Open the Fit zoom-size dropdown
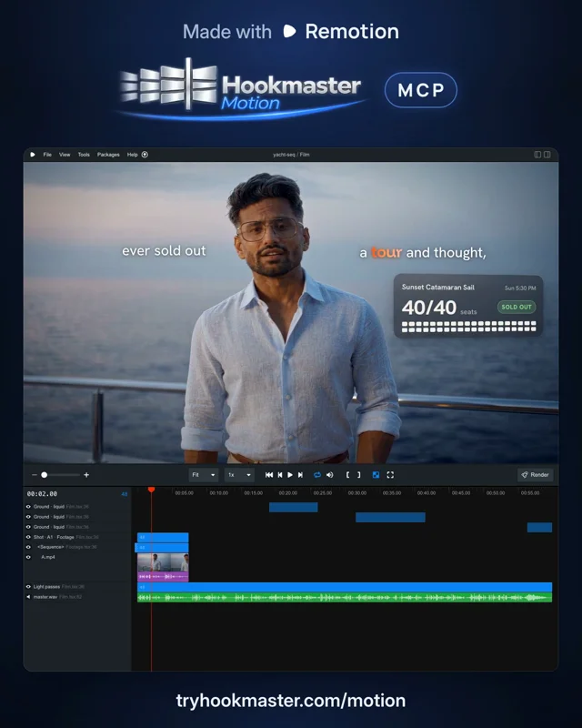 tap(204, 475)
